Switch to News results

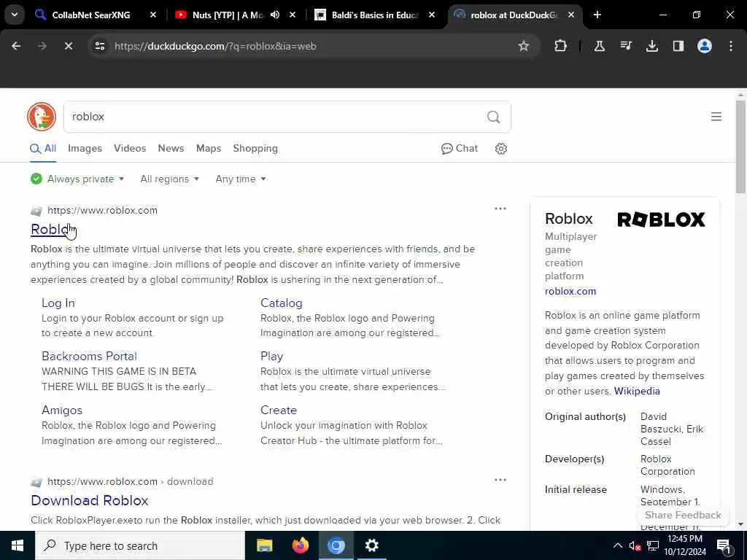point(171,149)
